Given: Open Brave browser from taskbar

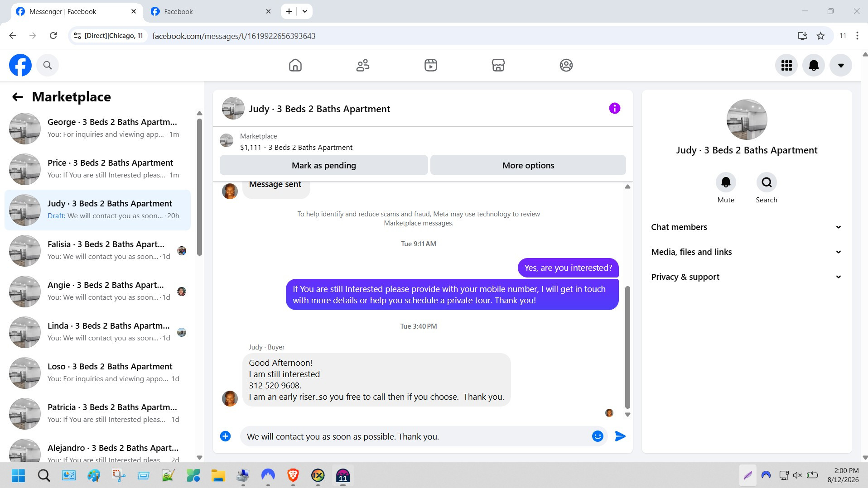Looking at the screenshot, I should [293, 476].
